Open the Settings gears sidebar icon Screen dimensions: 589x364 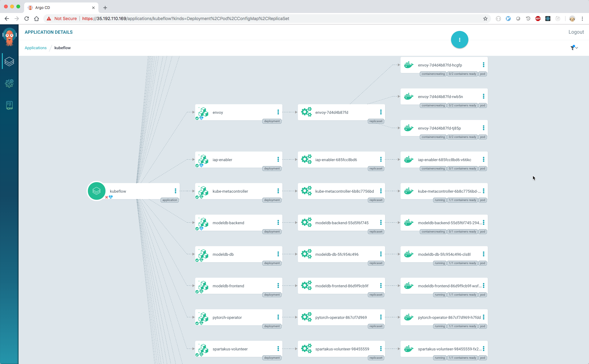pyautogui.click(x=9, y=83)
